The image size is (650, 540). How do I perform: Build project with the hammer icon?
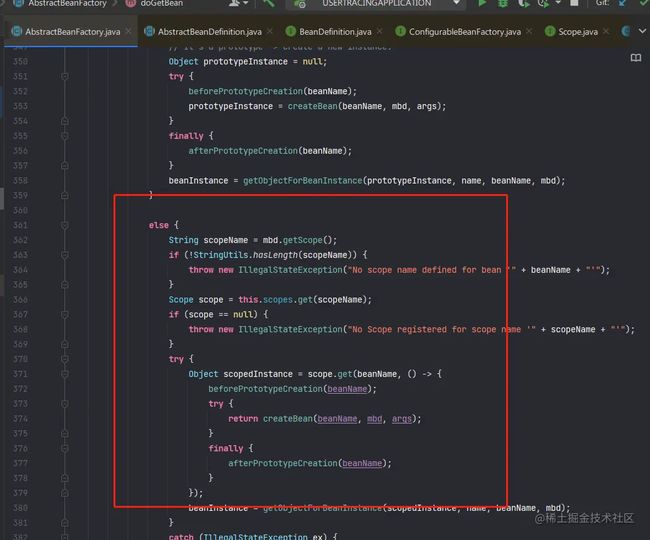coord(269,3)
